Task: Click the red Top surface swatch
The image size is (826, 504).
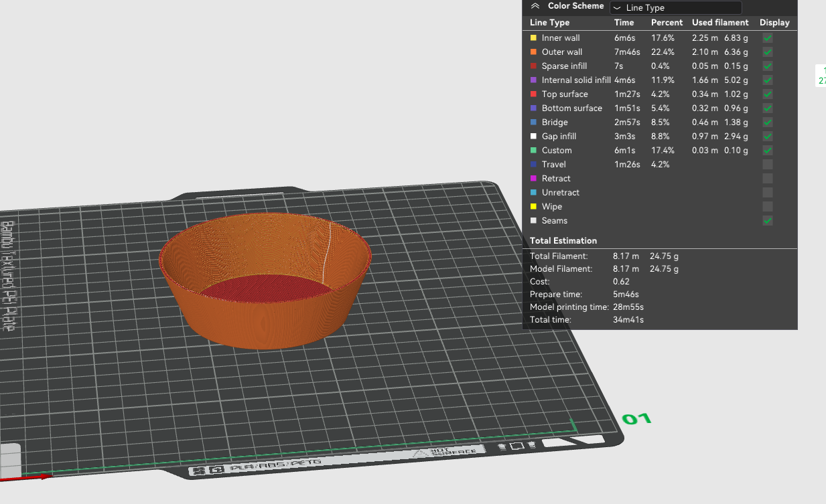Action: point(533,94)
